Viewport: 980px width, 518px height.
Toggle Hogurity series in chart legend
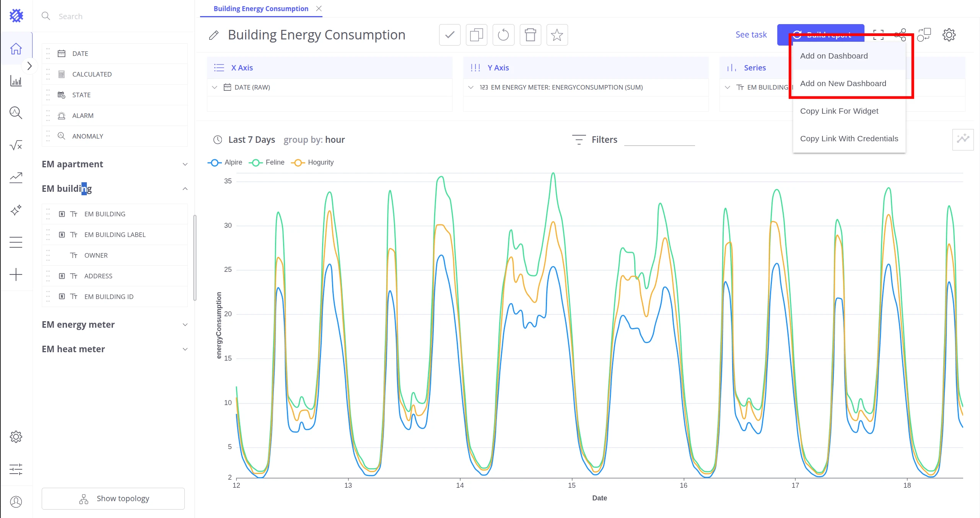point(313,162)
